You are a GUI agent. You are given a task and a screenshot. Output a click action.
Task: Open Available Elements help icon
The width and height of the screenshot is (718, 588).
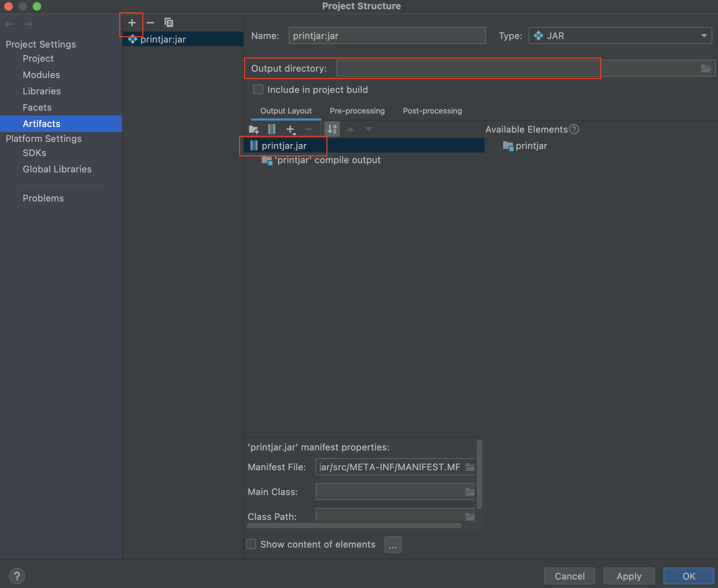click(574, 129)
